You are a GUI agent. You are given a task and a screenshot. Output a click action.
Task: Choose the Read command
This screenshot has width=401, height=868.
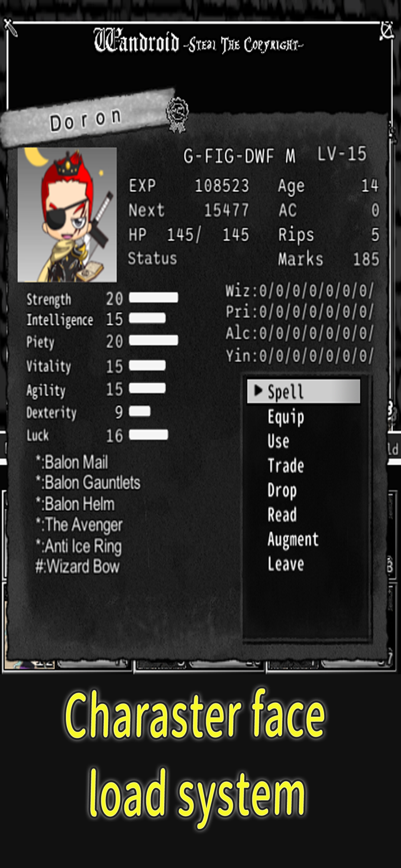[x=282, y=515]
